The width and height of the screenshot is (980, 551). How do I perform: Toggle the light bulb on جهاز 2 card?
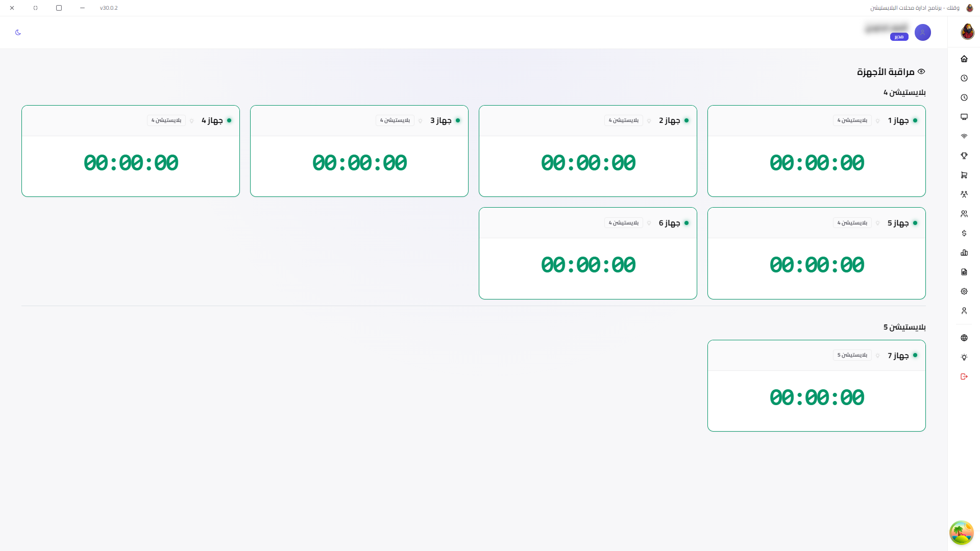tap(649, 121)
